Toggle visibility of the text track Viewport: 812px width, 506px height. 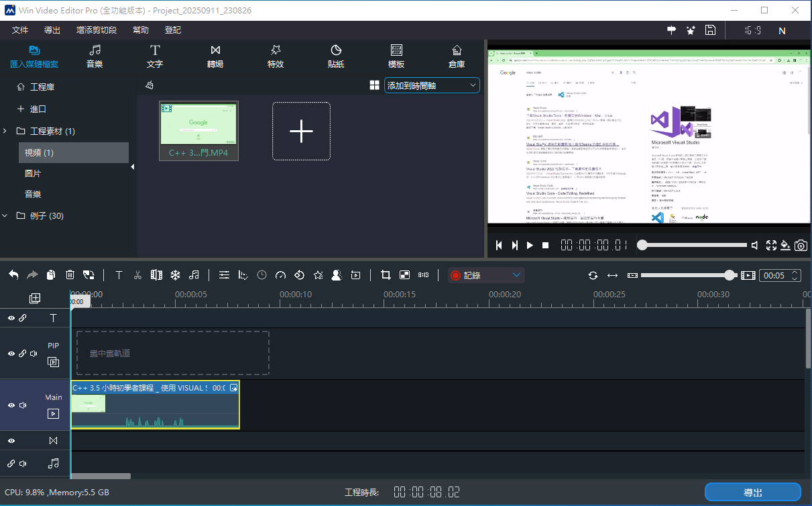point(11,317)
